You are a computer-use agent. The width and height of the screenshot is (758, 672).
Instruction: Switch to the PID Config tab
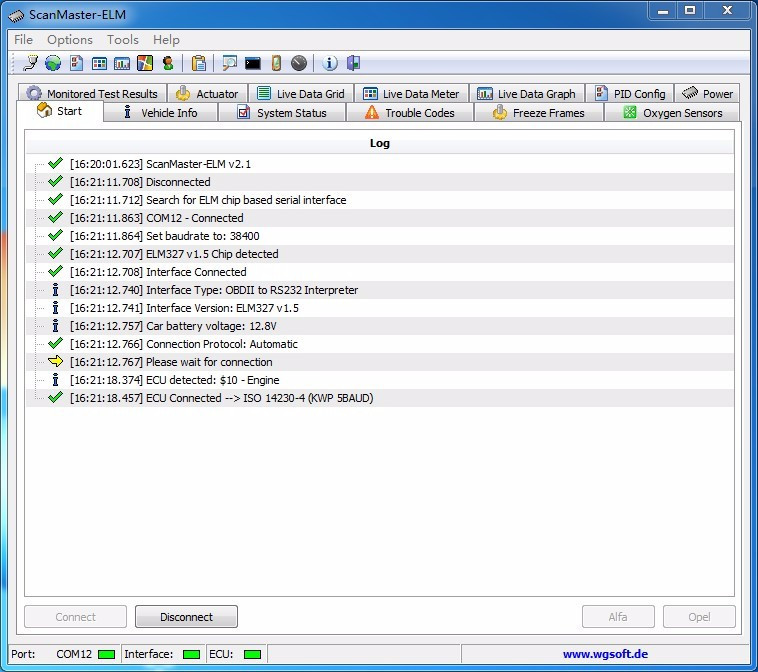pyautogui.click(x=630, y=93)
